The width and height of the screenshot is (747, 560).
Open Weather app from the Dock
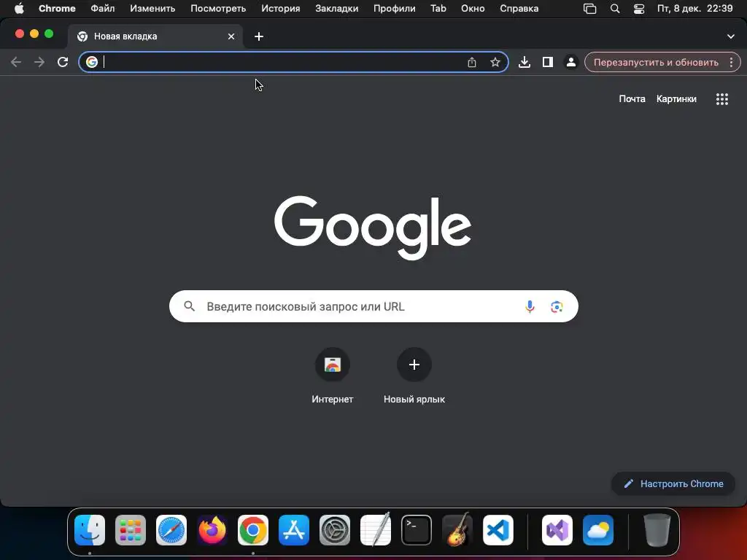point(598,530)
